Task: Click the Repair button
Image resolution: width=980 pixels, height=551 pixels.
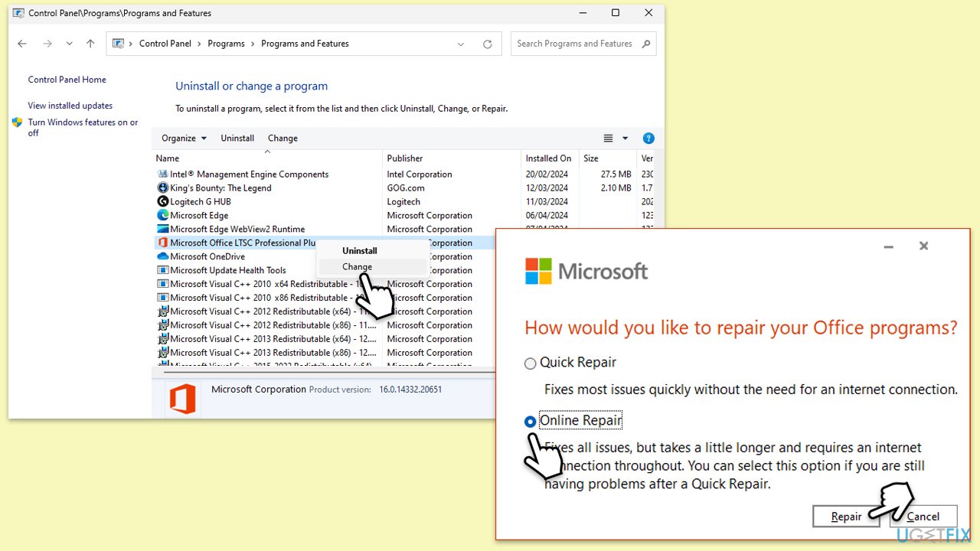Action: pyautogui.click(x=847, y=517)
